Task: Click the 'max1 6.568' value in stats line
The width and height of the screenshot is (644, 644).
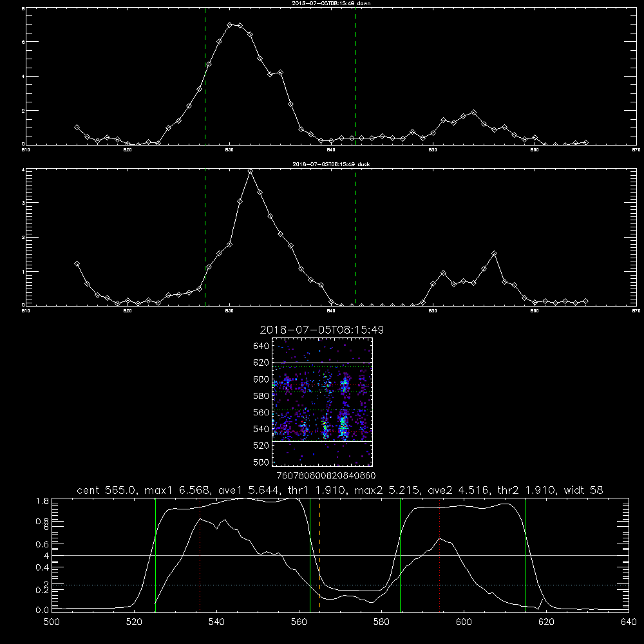Action: pos(176,490)
